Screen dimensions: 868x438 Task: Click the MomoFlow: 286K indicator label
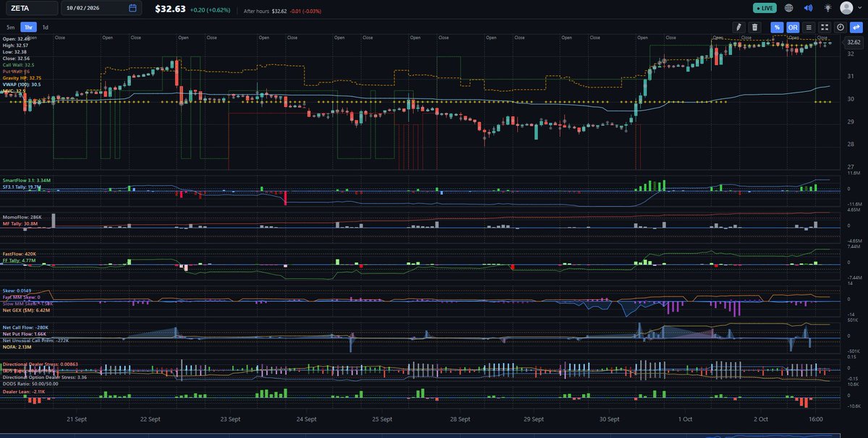pyautogui.click(x=22, y=217)
